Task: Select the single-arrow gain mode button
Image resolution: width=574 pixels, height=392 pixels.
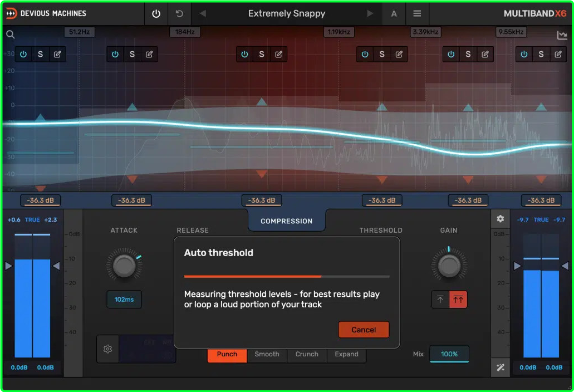Action: [440, 300]
